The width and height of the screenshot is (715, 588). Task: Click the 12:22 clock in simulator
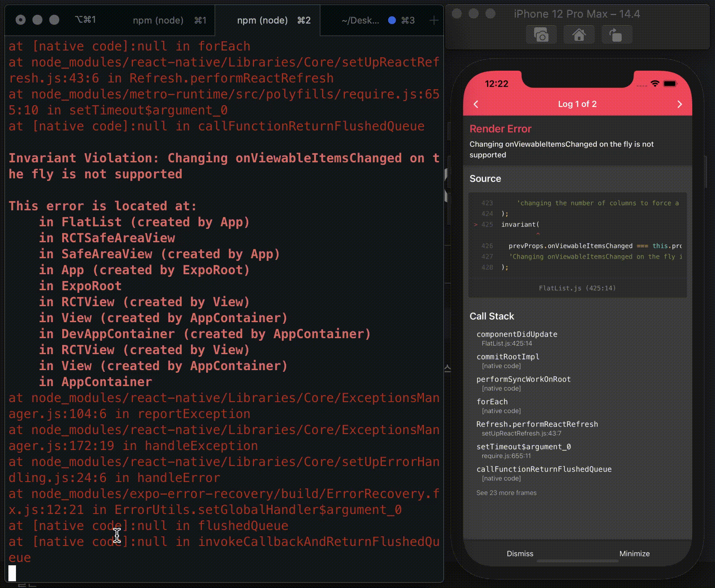496,84
